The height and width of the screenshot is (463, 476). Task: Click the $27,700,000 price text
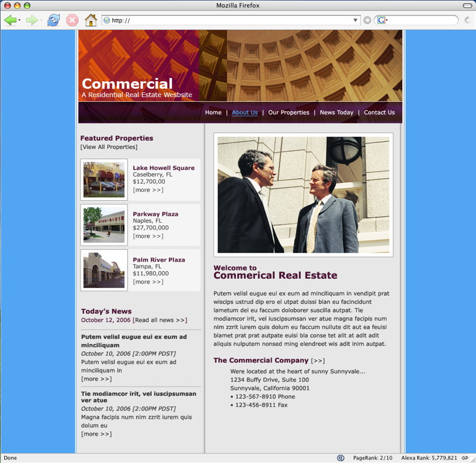coord(151,228)
